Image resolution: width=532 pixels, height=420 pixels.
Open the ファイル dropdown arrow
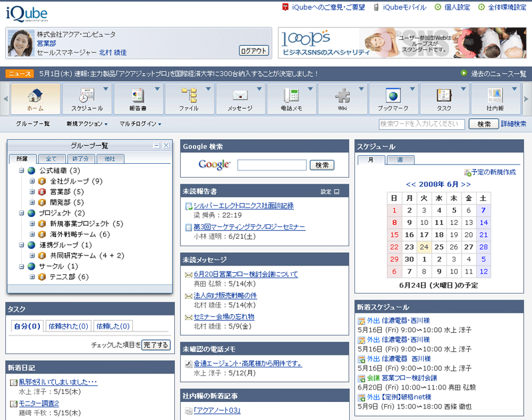(x=208, y=89)
